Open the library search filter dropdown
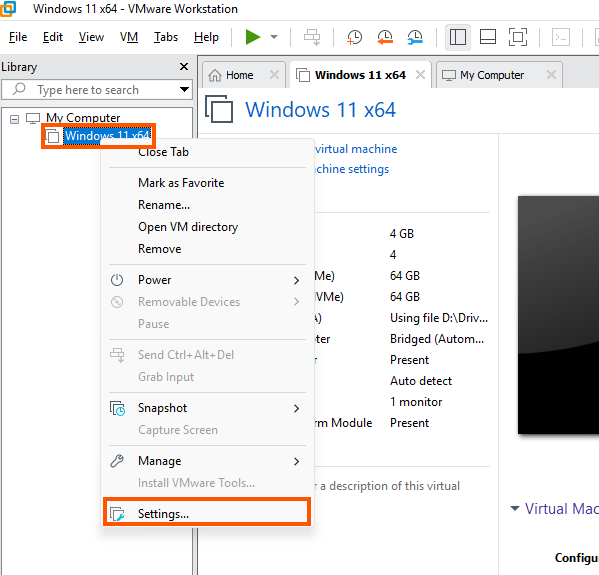The width and height of the screenshot is (599, 575). pyautogui.click(x=185, y=90)
